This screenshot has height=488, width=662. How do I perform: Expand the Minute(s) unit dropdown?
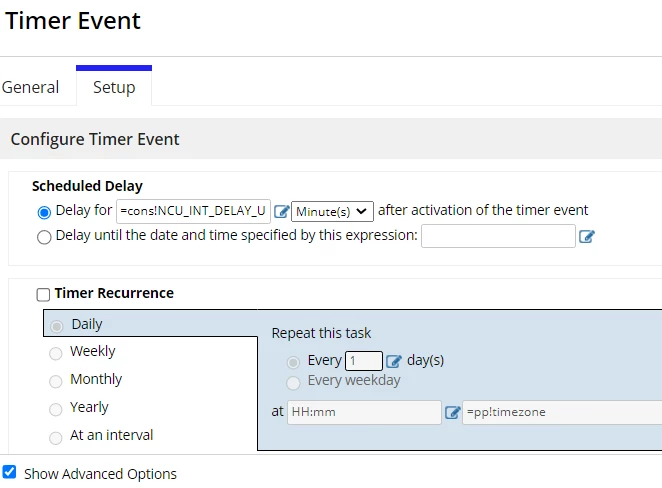tap(332, 211)
